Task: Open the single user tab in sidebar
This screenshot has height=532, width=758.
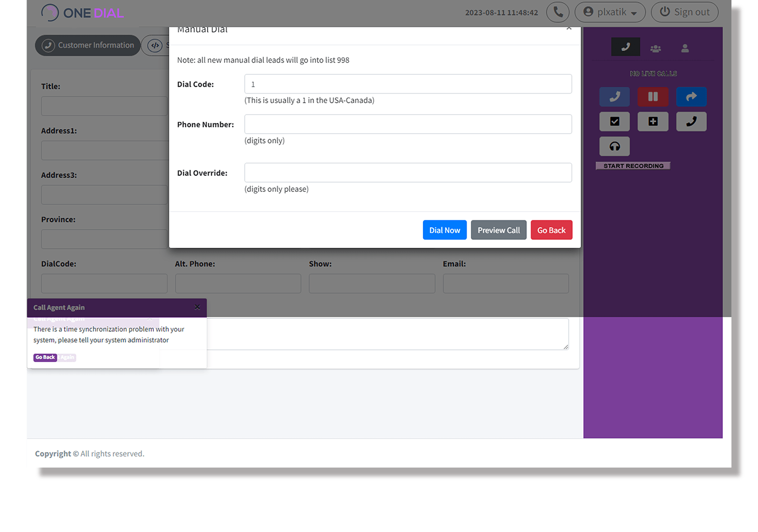Action: click(685, 48)
